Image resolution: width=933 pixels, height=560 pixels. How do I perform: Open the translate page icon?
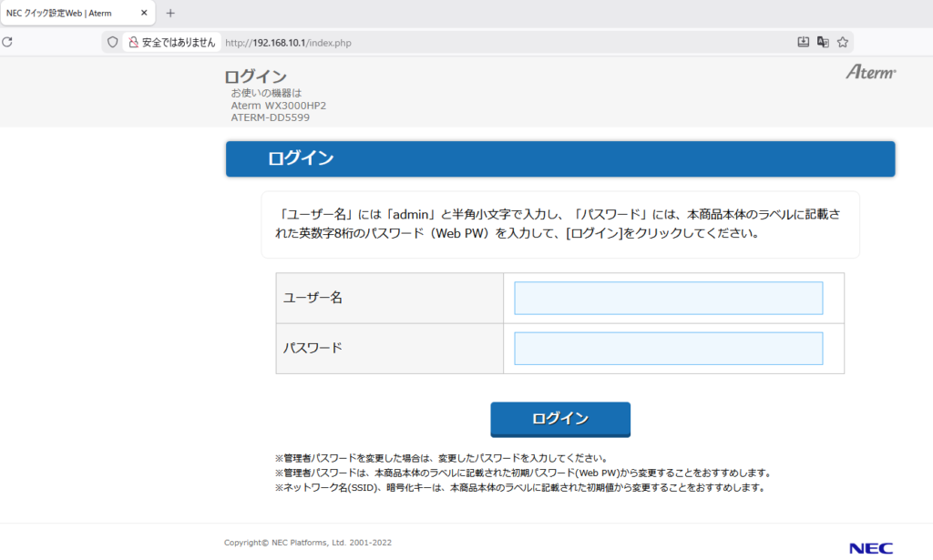[823, 42]
